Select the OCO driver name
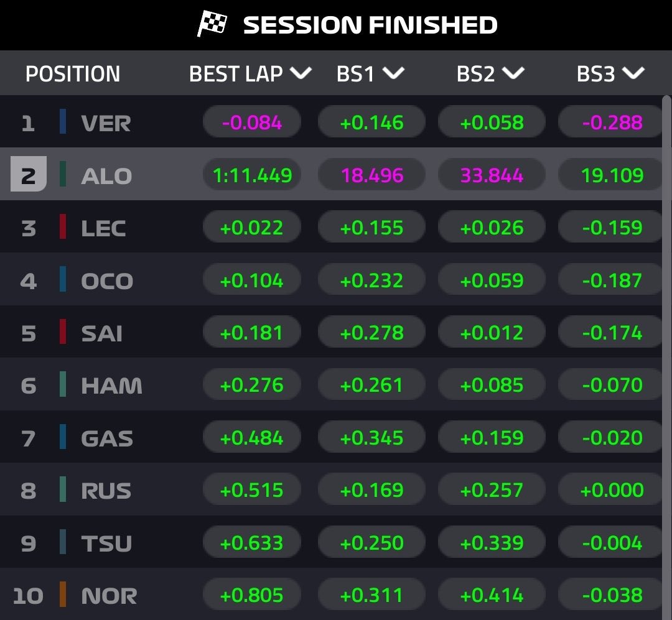The width and height of the screenshot is (672, 620). (107, 281)
